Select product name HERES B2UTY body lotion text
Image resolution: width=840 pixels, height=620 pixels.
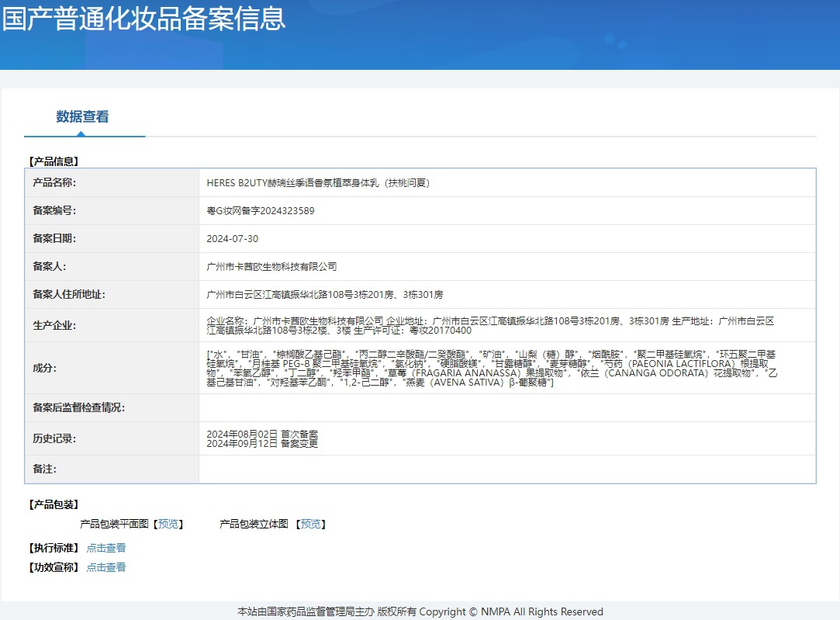pos(318,182)
